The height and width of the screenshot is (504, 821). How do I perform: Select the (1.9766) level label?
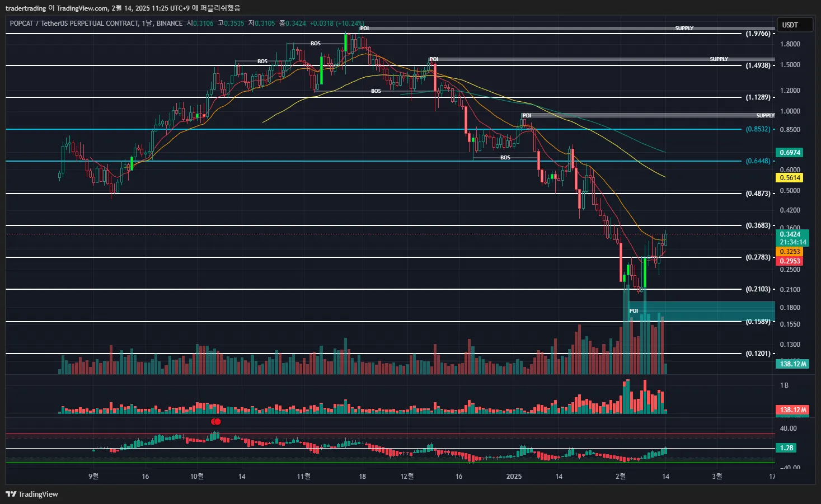coord(758,34)
